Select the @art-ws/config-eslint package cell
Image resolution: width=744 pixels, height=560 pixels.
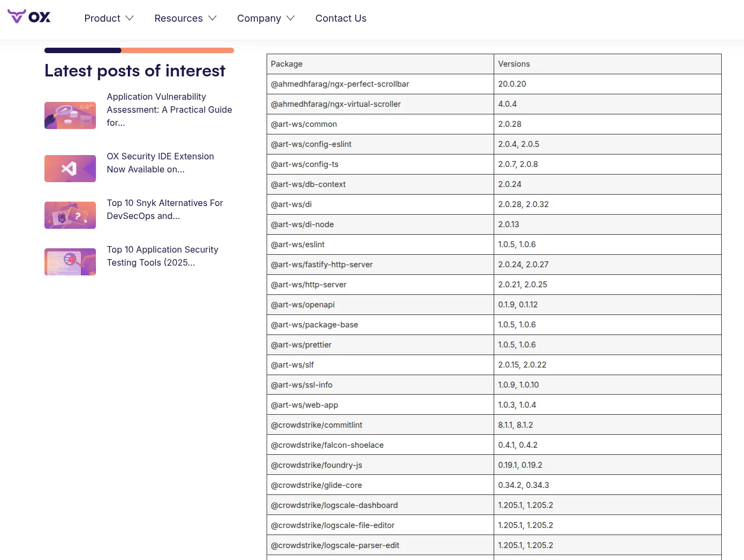380,144
